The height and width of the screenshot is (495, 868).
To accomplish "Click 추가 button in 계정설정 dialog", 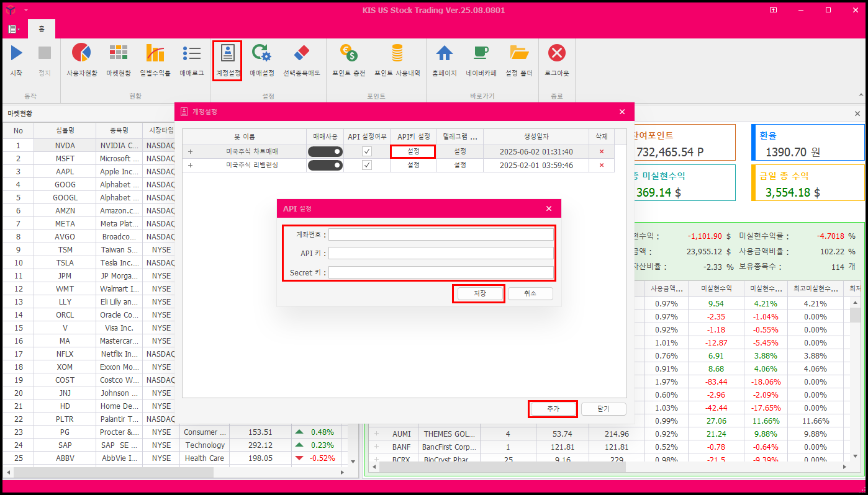I will [x=553, y=409].
